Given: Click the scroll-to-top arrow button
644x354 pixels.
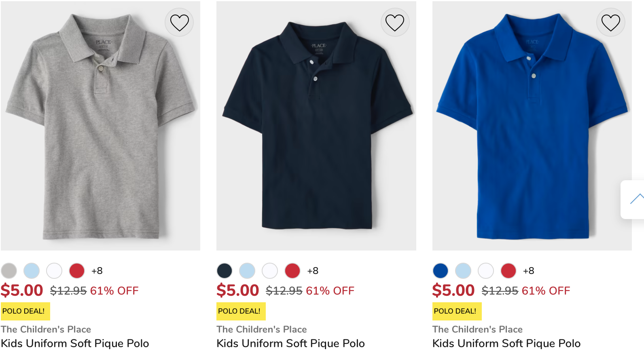Looking at the screenshot, I should pyautogui.click(x=636, y=199).
